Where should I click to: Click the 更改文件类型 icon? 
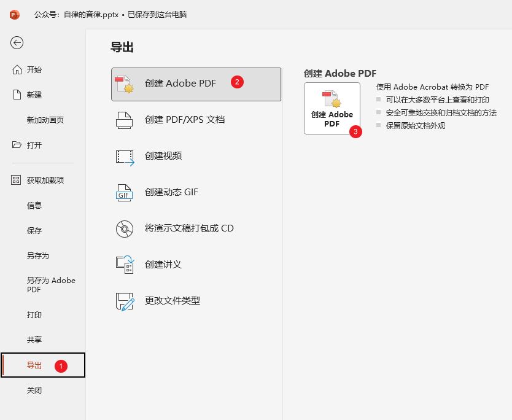click(x=125, y=301)
